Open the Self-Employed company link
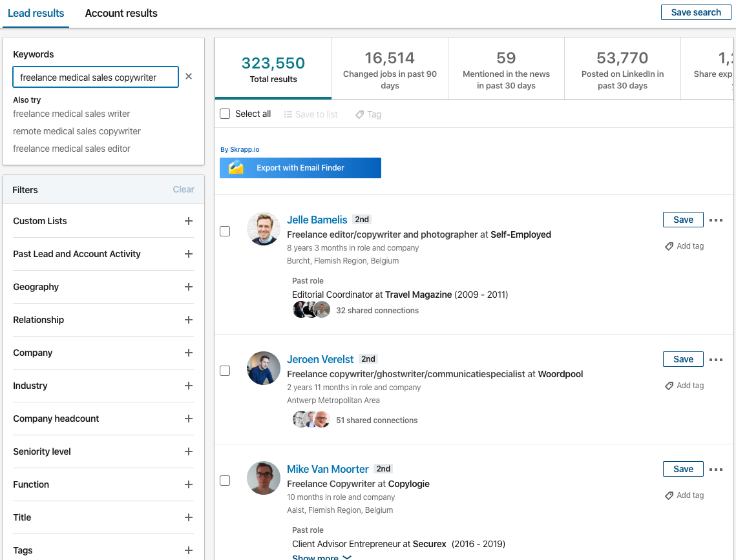The height and width of the screenshot is (560, 736). pyautogui.click(x=521, y=234)
